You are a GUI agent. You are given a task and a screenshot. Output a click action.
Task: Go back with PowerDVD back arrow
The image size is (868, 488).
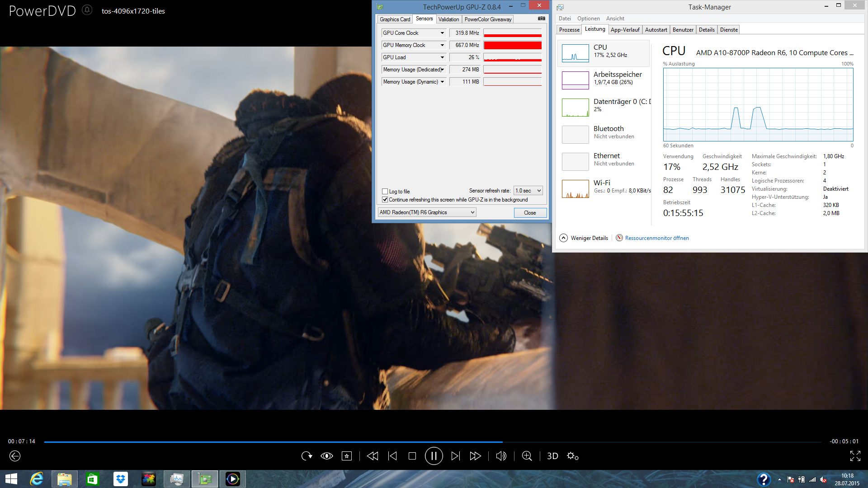[x=15, y=456]
